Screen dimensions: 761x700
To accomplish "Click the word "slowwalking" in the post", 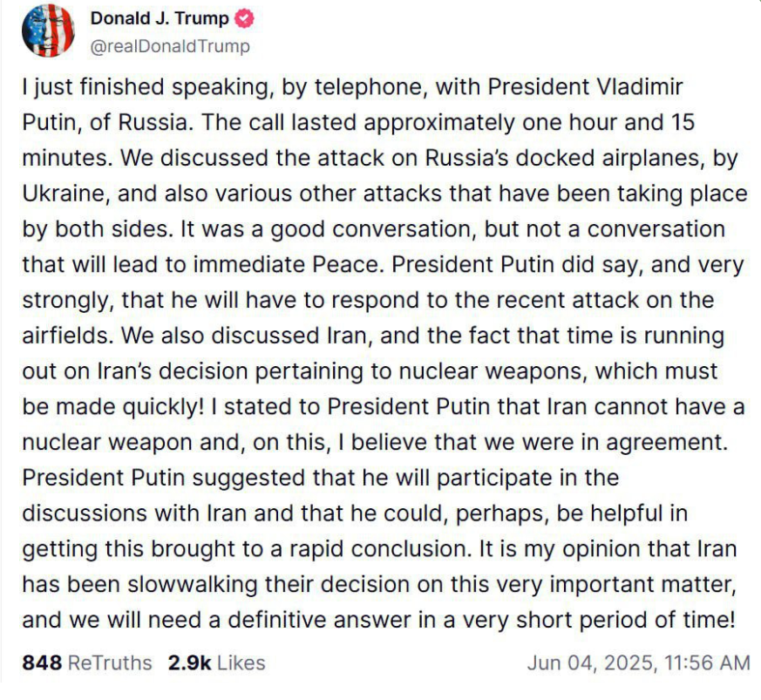I will click(192, 584).
